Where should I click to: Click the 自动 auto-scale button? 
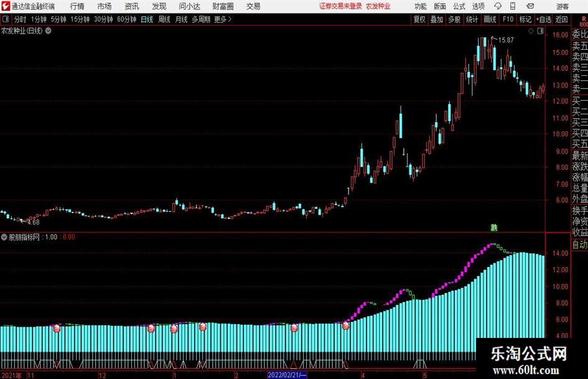[580, 245]
